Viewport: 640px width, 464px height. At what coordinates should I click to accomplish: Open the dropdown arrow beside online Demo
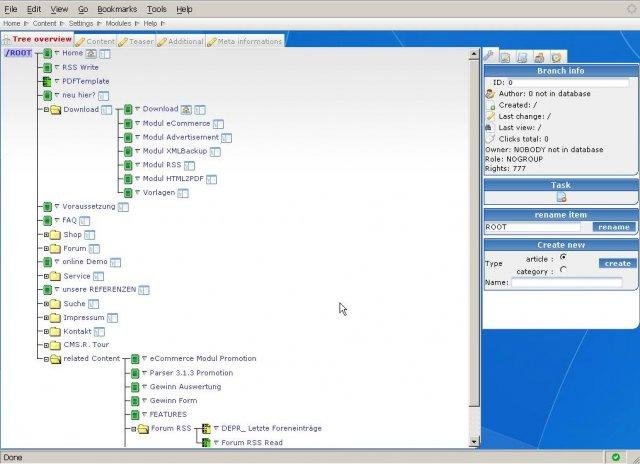point(57,262)
